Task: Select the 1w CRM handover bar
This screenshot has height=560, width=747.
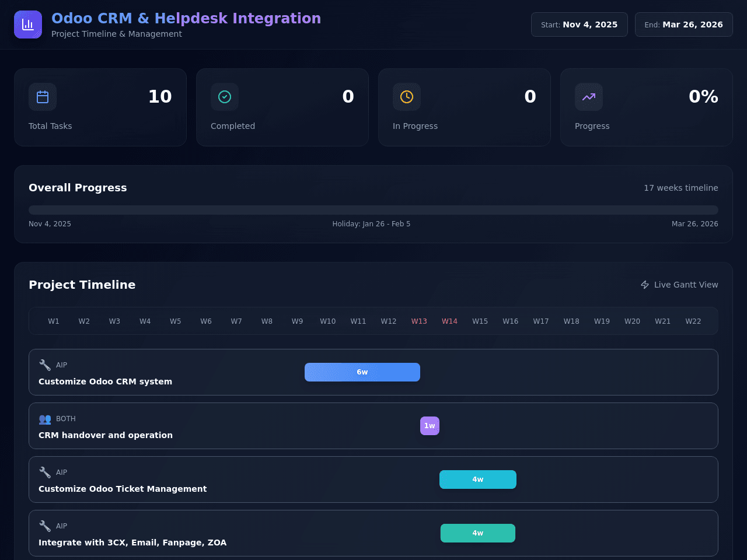Action: tap(430, 426)
